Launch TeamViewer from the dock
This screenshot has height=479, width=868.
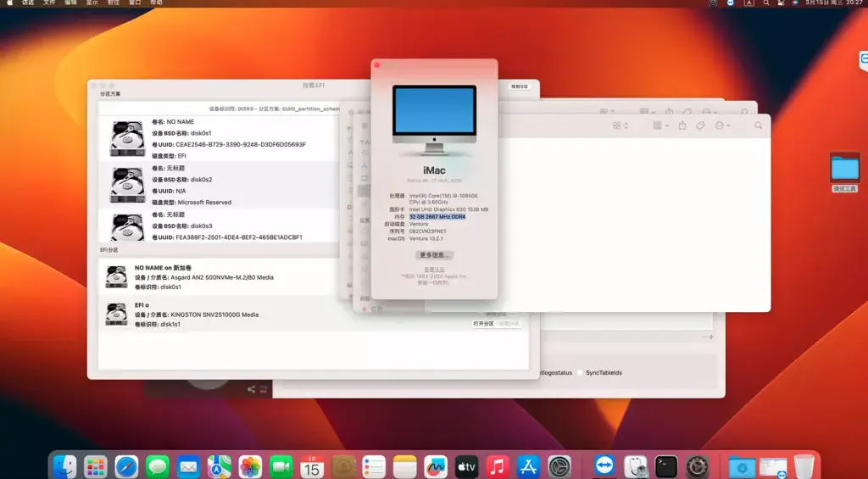[x=604, y=467]
